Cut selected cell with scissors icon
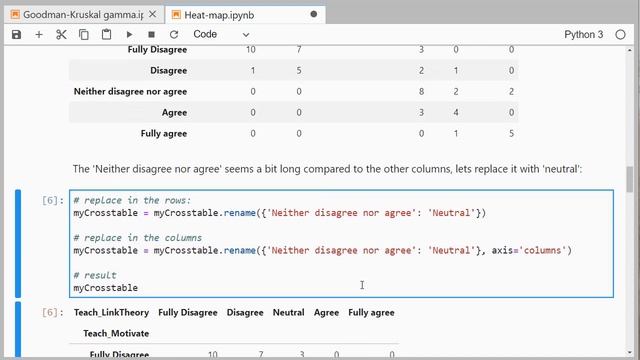640x360 pixels. (61, 35)
